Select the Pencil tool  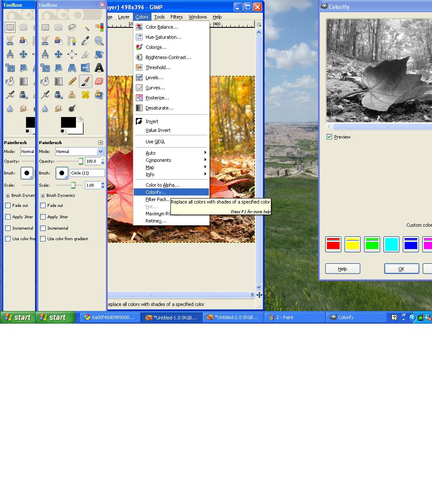(72, 81)
